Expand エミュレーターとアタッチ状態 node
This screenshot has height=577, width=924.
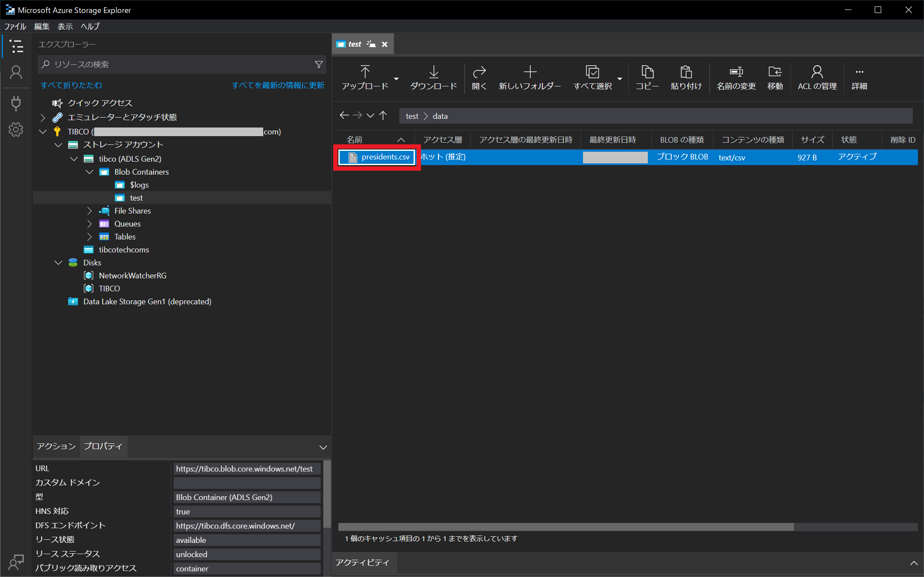(43, 117)
